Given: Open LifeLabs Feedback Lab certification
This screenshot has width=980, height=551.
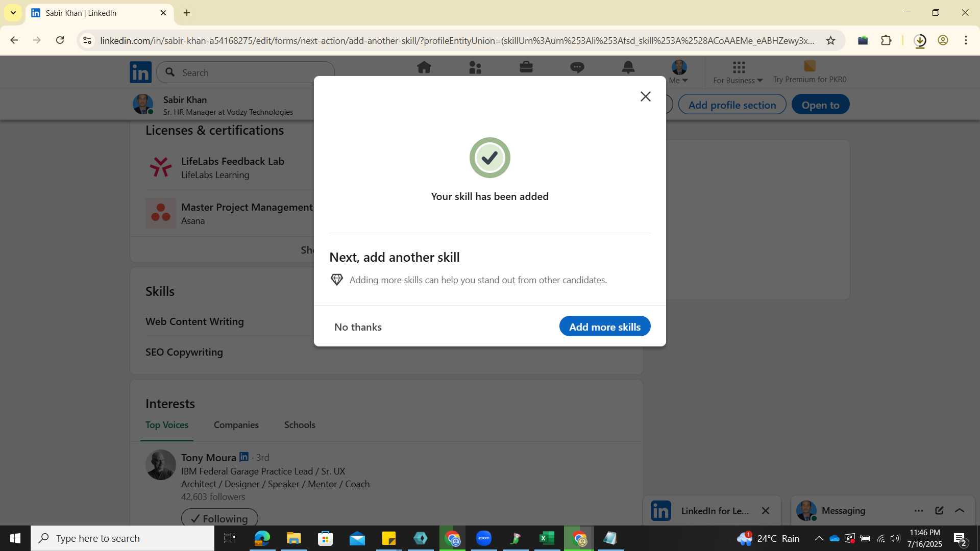Looking at the screenshot, I should 233,161.
